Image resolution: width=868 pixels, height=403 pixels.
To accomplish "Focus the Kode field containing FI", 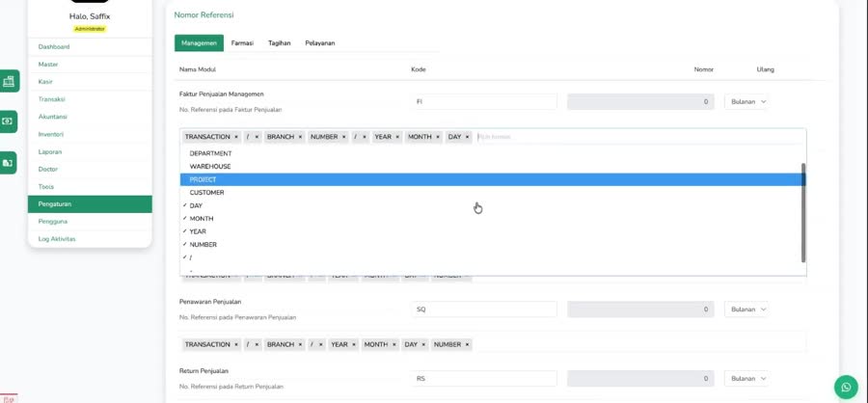I will 484,102.
